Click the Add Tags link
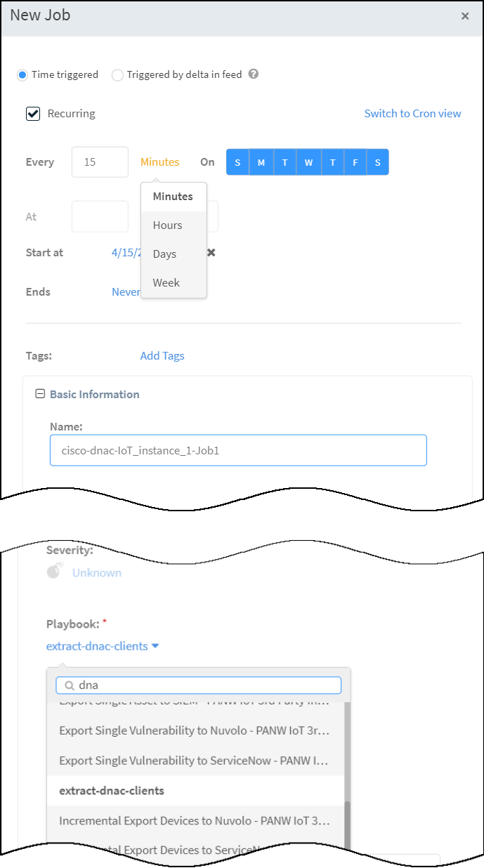The height and width of the screenshot is (868, 484). [162, 355]
